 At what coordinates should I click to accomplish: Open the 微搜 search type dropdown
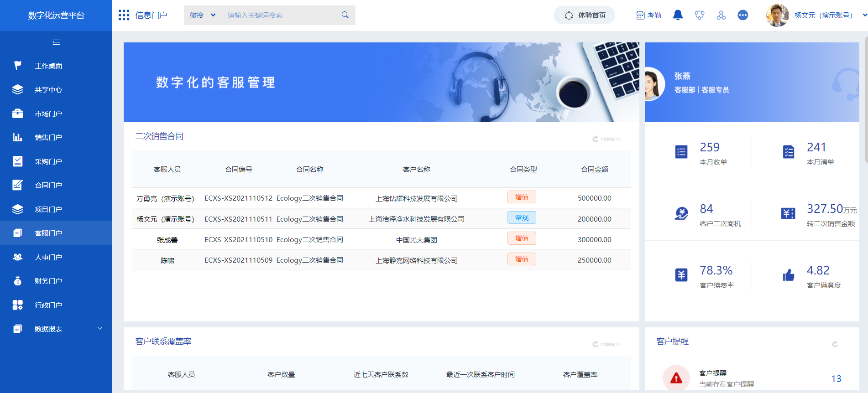click(203, 15)
